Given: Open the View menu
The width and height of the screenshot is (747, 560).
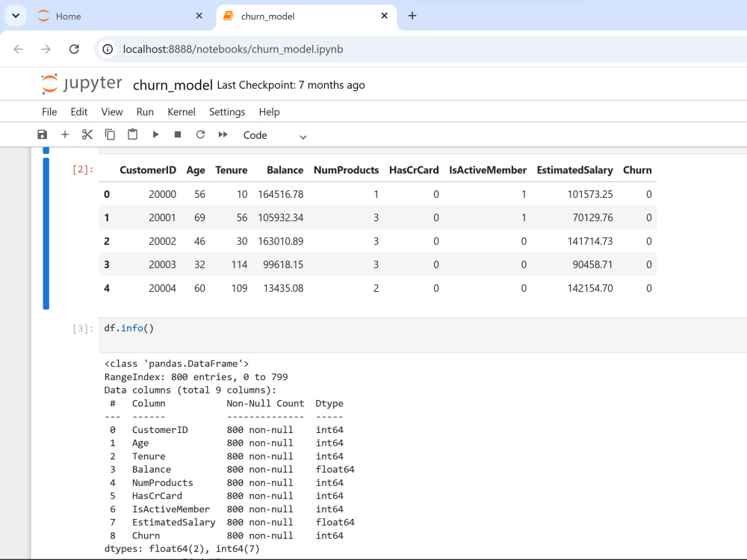Looking at the screenshot, I should pos(112,112).
